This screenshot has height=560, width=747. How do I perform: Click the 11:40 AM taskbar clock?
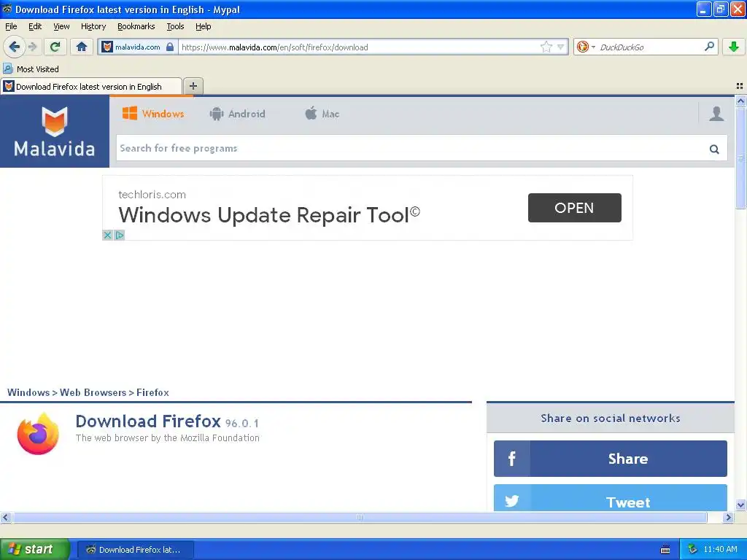click(x=720, y=549)
